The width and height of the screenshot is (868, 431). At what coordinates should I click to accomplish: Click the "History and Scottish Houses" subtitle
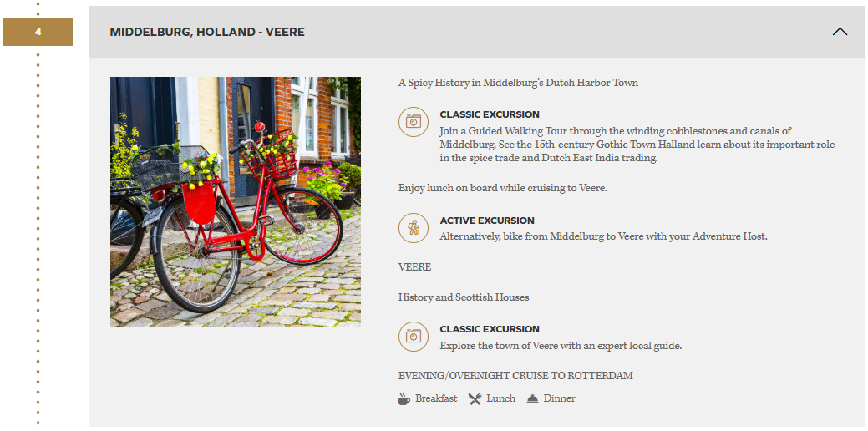coord(464,297)
